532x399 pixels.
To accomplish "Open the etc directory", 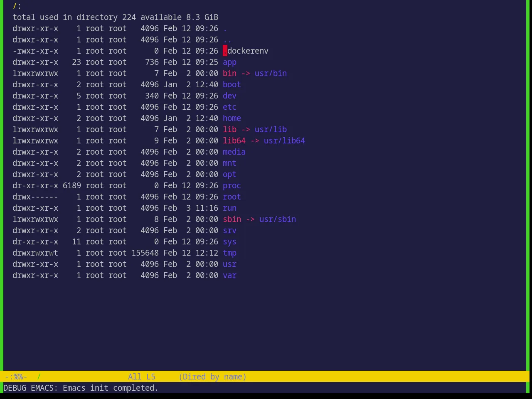I will tap(229, 107).
